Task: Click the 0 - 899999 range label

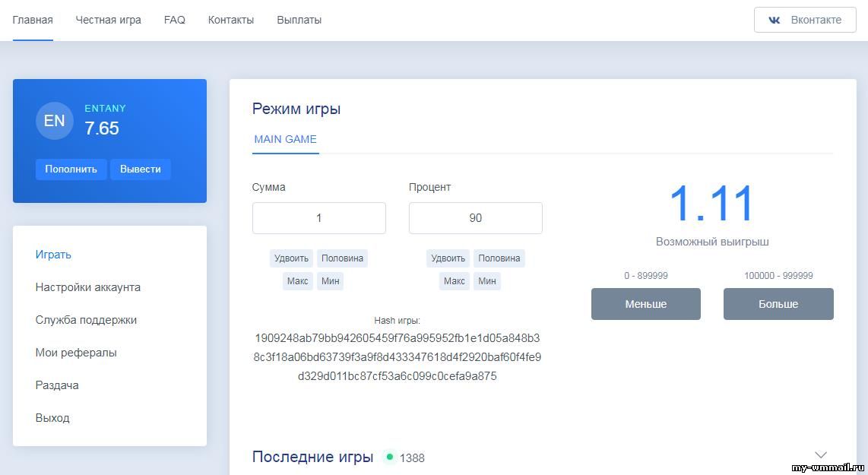Action: coord(646,276)
